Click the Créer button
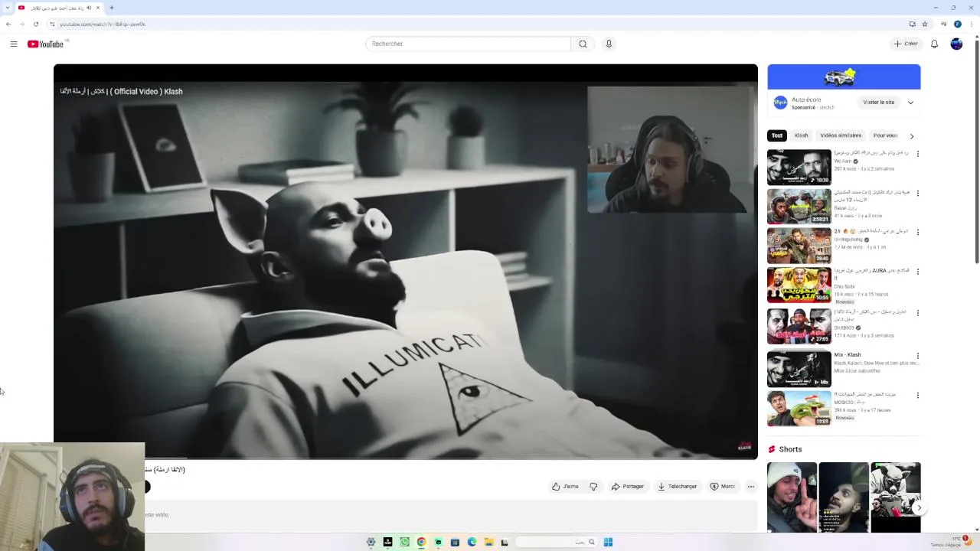The image size is (980, 551). pos(906,44)
